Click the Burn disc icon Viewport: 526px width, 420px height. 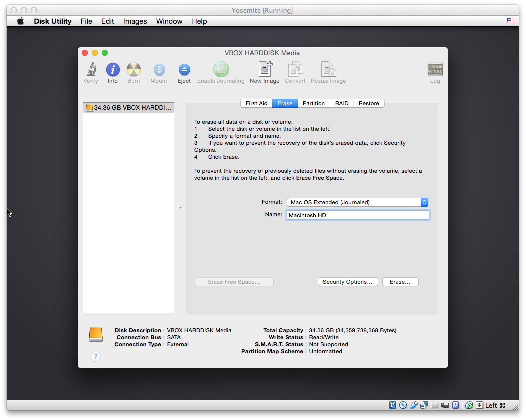pos(133,70)
